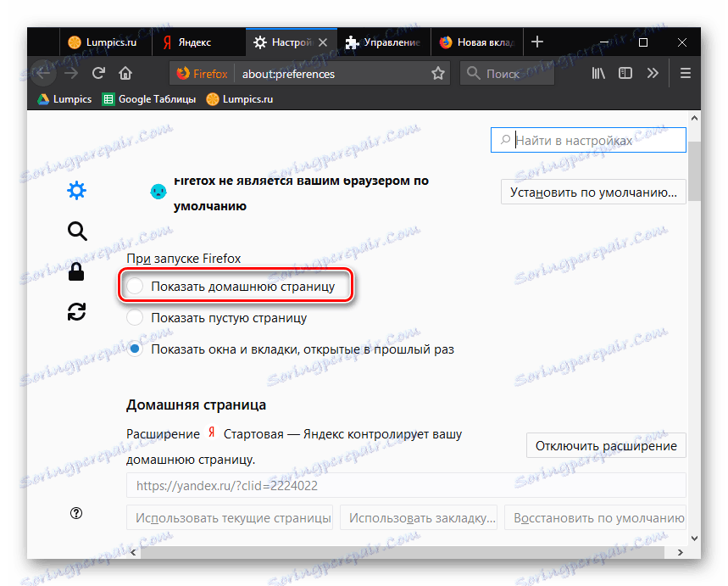Click the vertical scrollbar down arrow

pyautogui.click(x=694, y=539)
